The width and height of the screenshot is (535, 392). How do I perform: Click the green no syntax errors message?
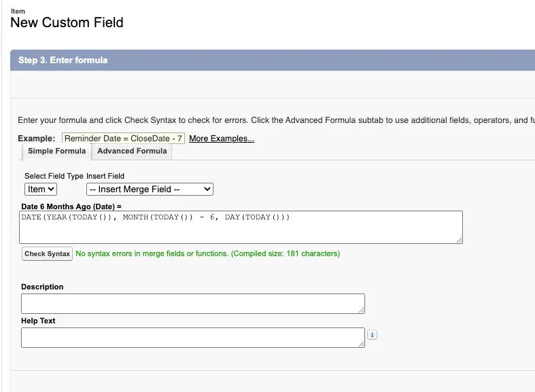[x=208, y=253]
